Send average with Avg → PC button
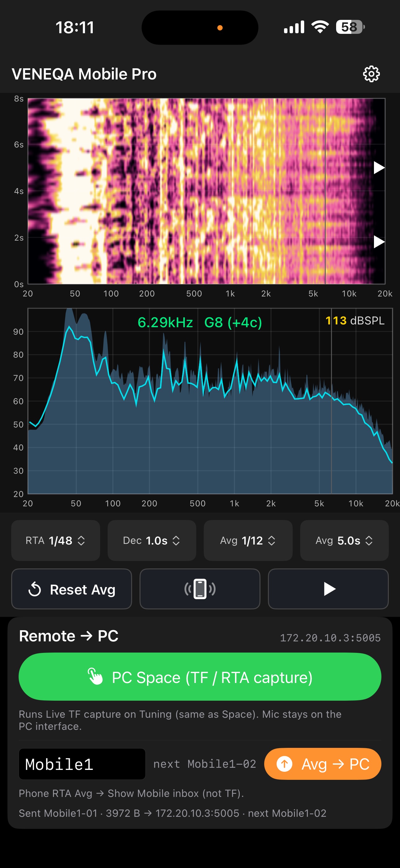400x868 pixels. tap(322, 764)
